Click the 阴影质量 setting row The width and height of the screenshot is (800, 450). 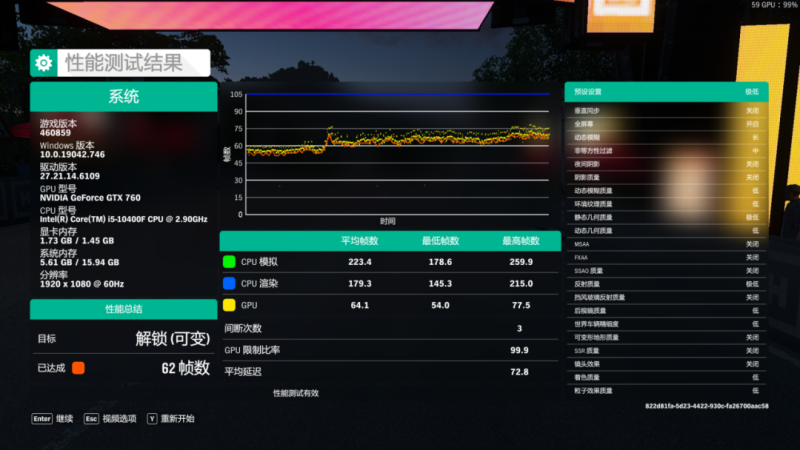(x=666, y=178)
